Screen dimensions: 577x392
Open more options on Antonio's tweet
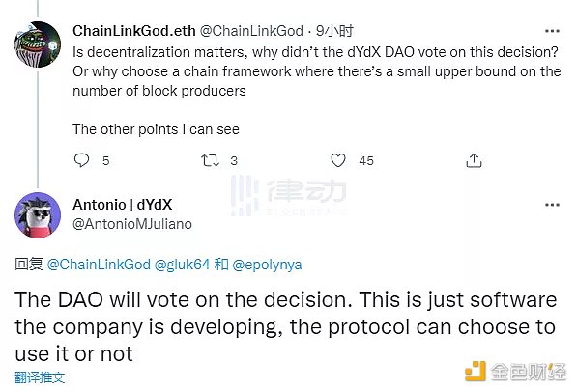click(552, 205)
